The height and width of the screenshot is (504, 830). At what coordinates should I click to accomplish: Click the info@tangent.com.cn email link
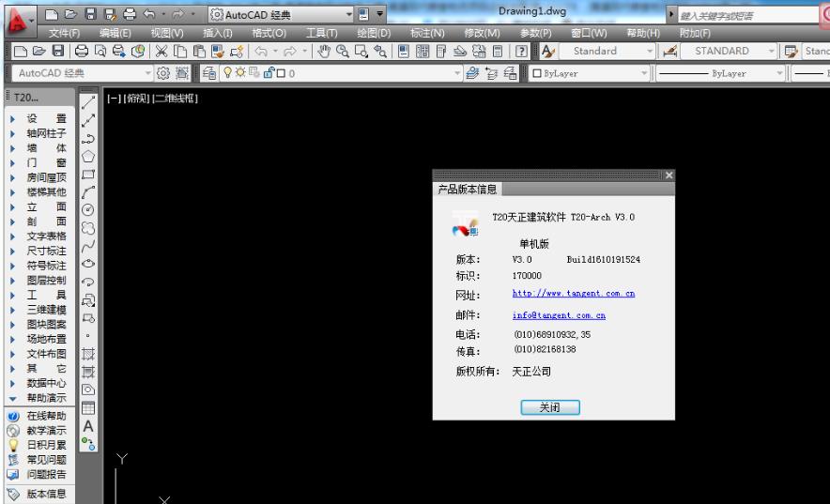coord(559,315)
